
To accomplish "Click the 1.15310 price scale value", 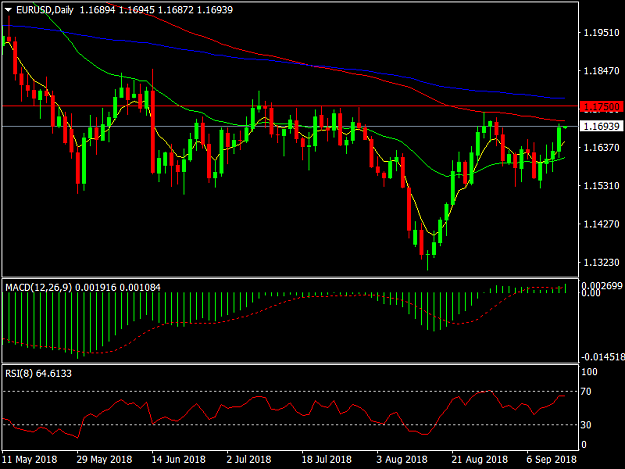I will [x=601, y=186].
